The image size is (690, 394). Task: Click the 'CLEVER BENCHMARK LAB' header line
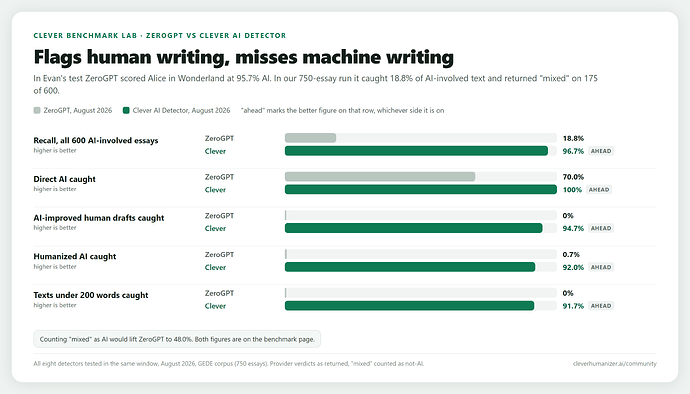[x=160, y=36]
